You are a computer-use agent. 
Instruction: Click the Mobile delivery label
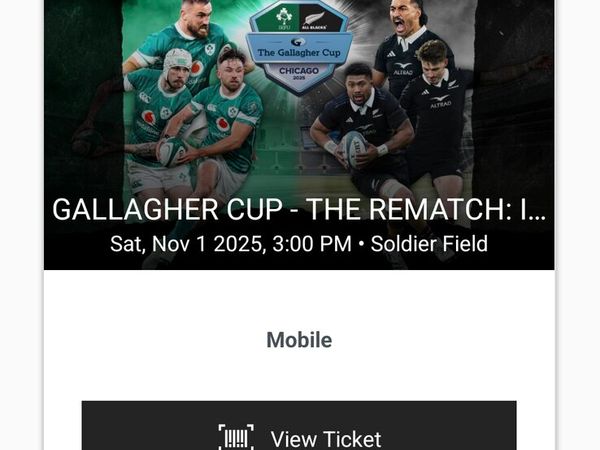tap(299, 340)
